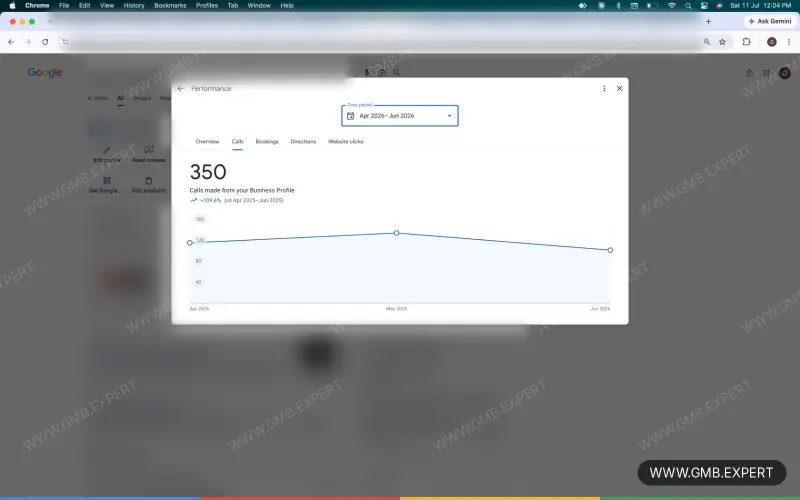Open the Apple menu
Viewport: 800px width, 500px height.
12,6
